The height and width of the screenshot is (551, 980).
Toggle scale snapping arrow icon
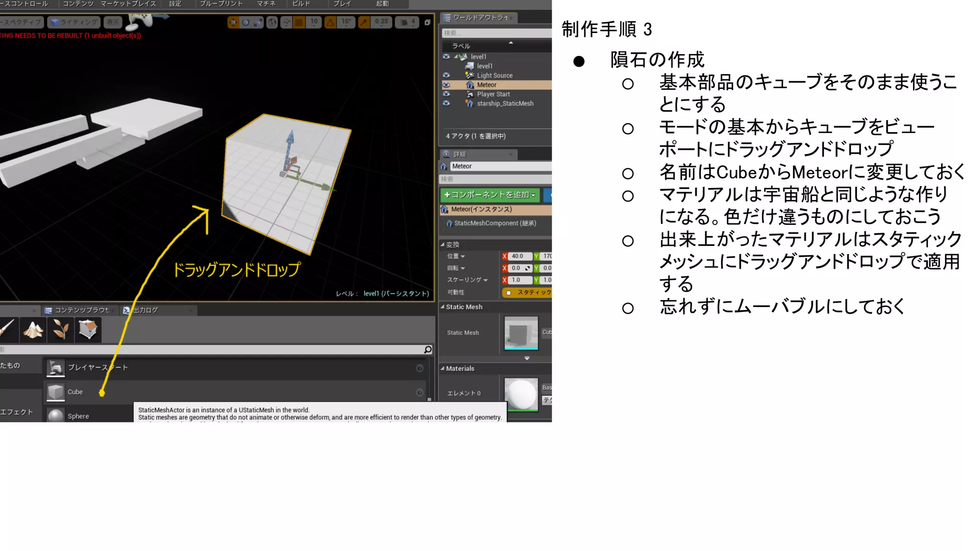(364, 22)
